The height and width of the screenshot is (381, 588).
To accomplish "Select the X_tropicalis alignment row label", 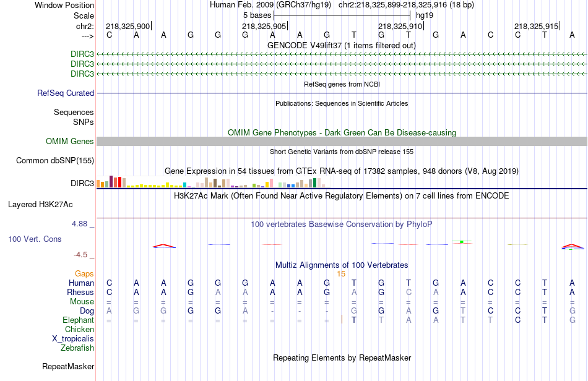I will (x=73, y=339).
